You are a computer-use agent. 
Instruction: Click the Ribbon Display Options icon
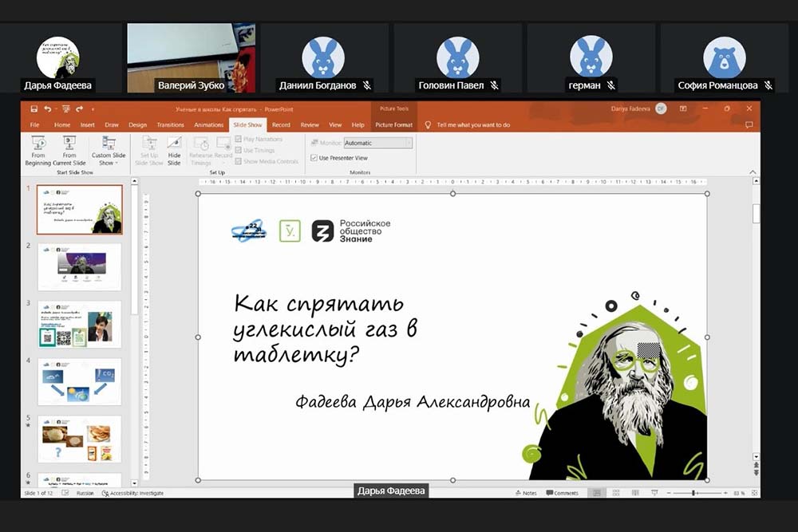(683, 108)
